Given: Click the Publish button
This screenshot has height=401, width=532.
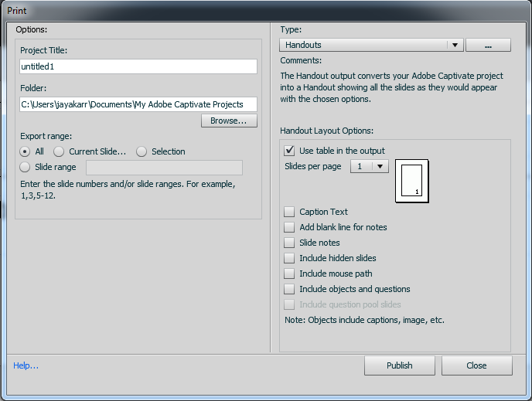Looking at the screenshot, I should pyautogui.click(x=400, y=365).
